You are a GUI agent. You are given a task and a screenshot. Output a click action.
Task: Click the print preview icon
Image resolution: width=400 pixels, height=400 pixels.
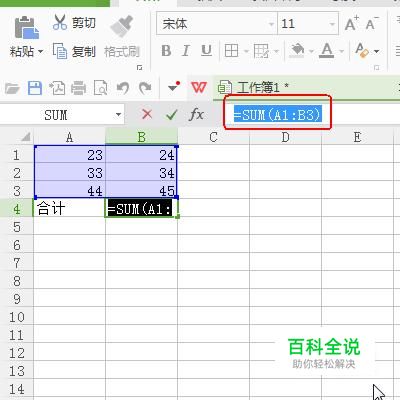(100, 88)
